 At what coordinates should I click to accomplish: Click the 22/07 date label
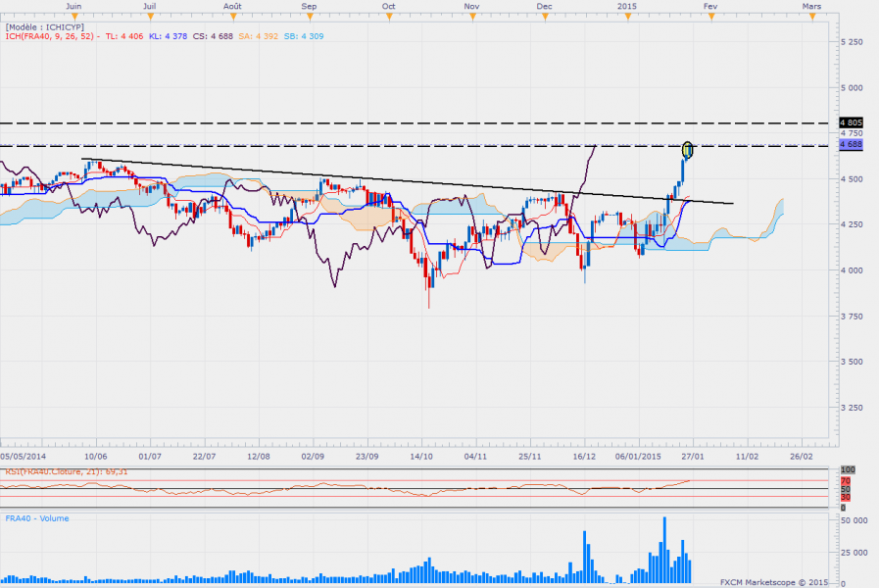204,457
